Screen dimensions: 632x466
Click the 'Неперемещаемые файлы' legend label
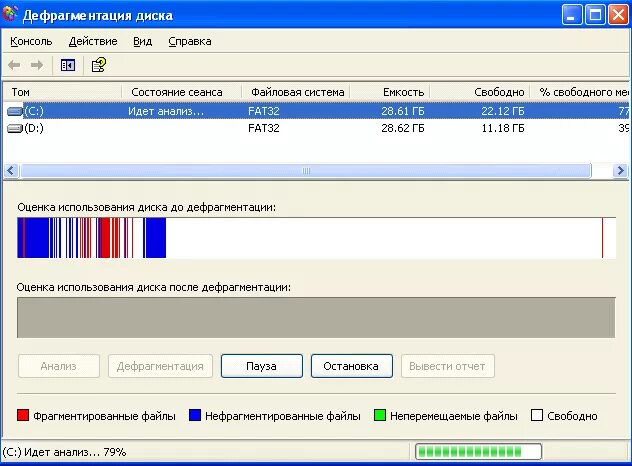453,416
